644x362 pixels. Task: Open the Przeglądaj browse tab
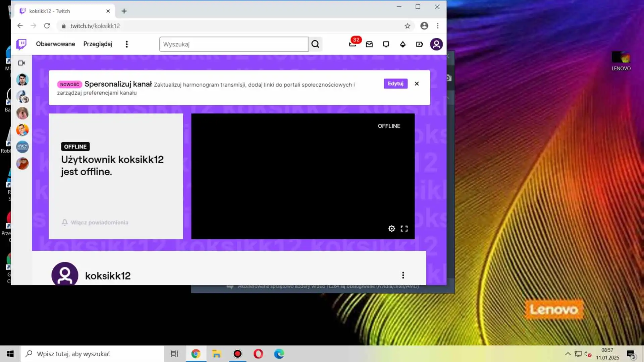(x=98, y=44)
